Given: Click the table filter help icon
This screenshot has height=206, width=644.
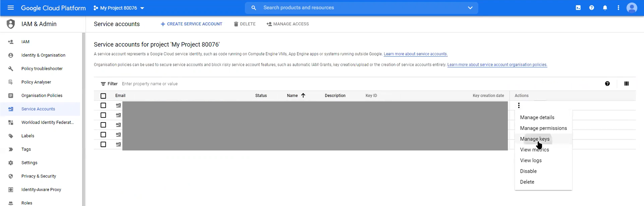Looking at the screenshot, I should pos(607,84).
